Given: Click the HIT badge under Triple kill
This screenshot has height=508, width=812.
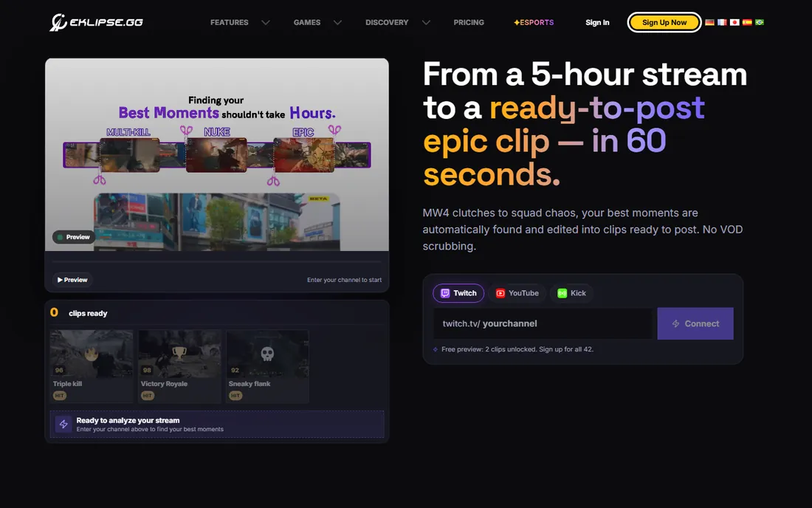Looking at the screenshot, I should [60, 396].
